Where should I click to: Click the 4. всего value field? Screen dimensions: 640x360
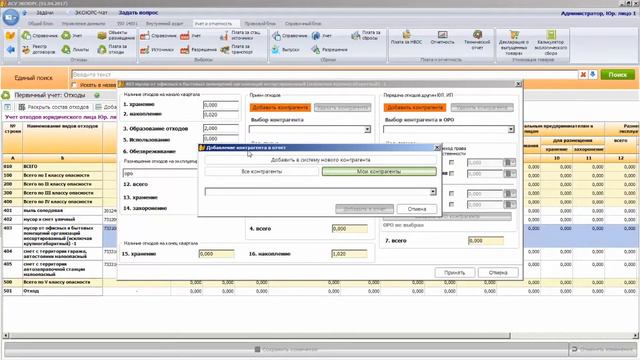349,229
